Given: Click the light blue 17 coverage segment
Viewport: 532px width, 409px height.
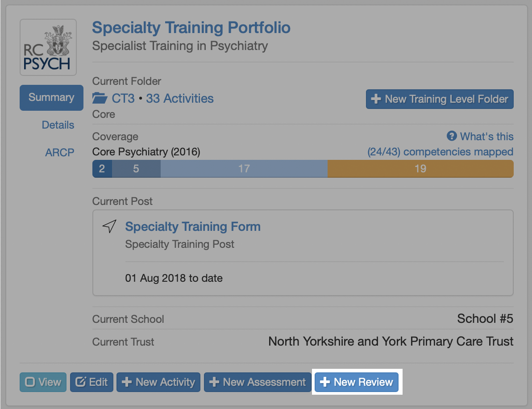Looking at the screenshot, I should pos(244,169).
